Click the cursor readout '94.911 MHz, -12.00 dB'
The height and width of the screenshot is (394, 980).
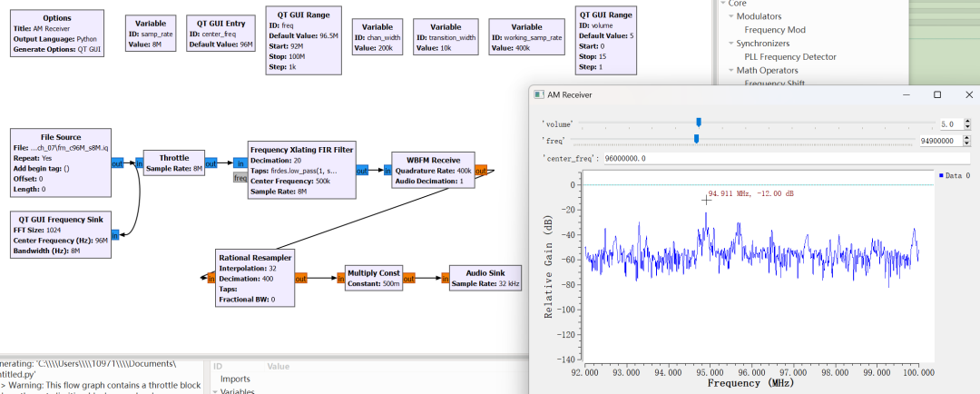coord(750,194)
